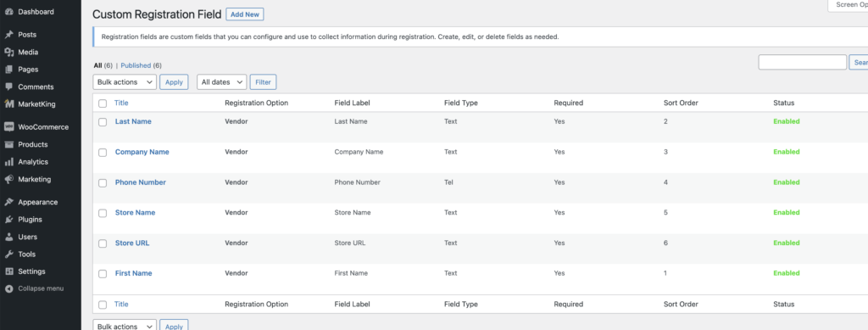Show All fields filter link

[97, 65]
